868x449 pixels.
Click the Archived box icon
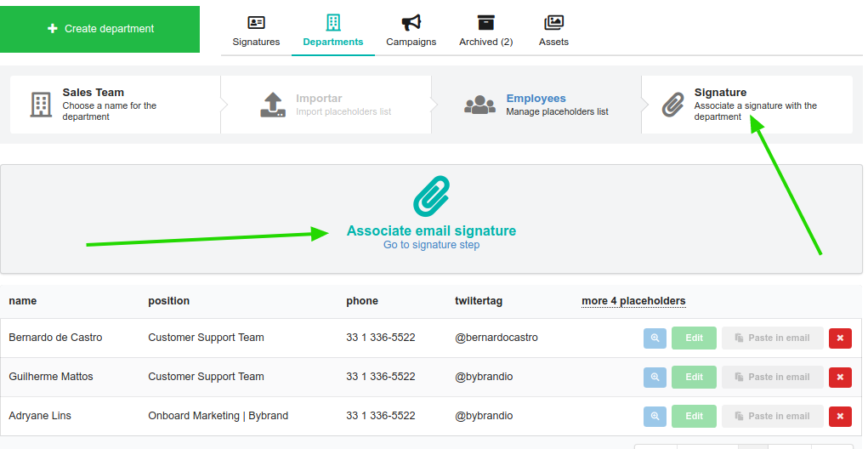(x=485, y=22)
